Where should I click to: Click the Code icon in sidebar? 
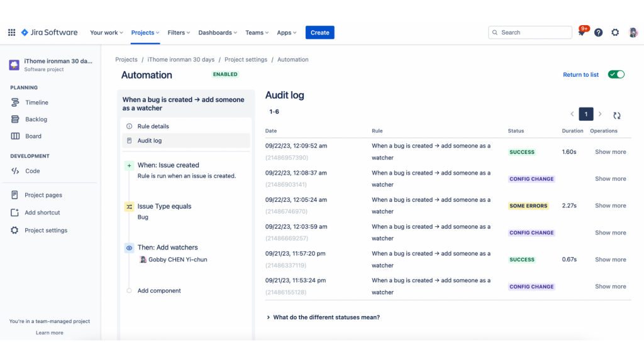(15, 171)
